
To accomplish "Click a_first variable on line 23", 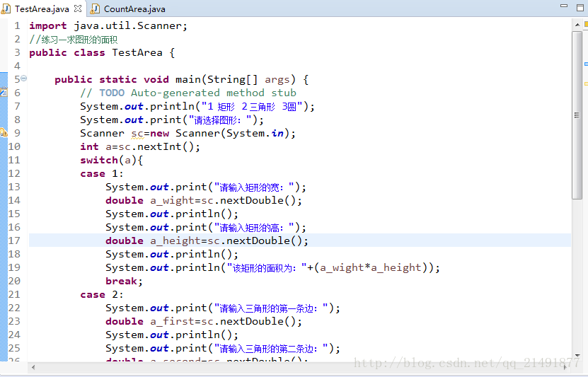I will tap(173, 322).
